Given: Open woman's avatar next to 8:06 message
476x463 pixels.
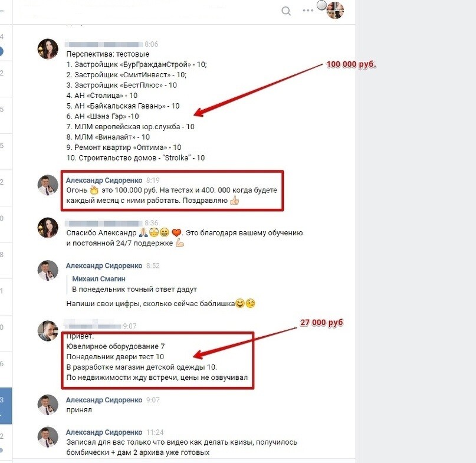Looking at the screenshot, I should 48,49.
